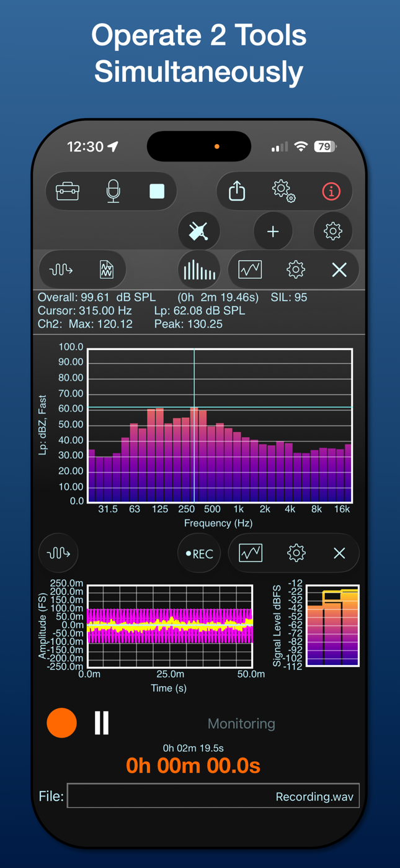400x868 pixels.
Task: Open the waveform file icon
Action: [x=107, y=269]
